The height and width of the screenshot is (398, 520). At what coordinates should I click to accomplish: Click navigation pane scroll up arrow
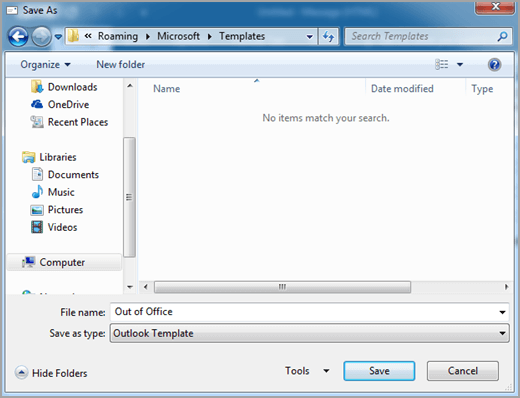(x=130, y=86)
